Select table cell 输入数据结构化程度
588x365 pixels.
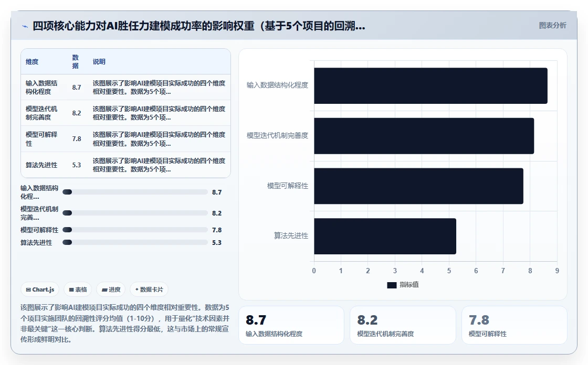[x=41, y=87]
